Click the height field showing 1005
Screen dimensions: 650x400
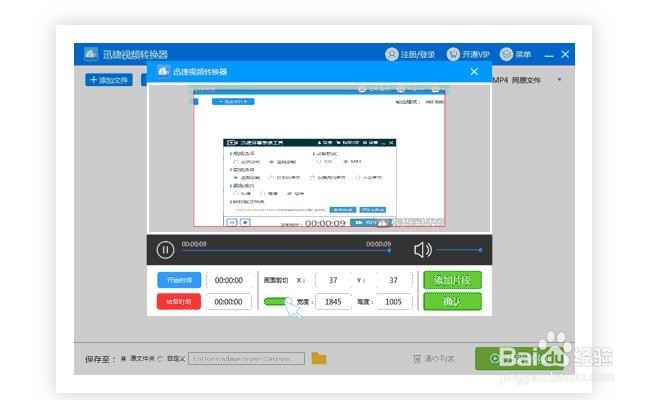394,302
